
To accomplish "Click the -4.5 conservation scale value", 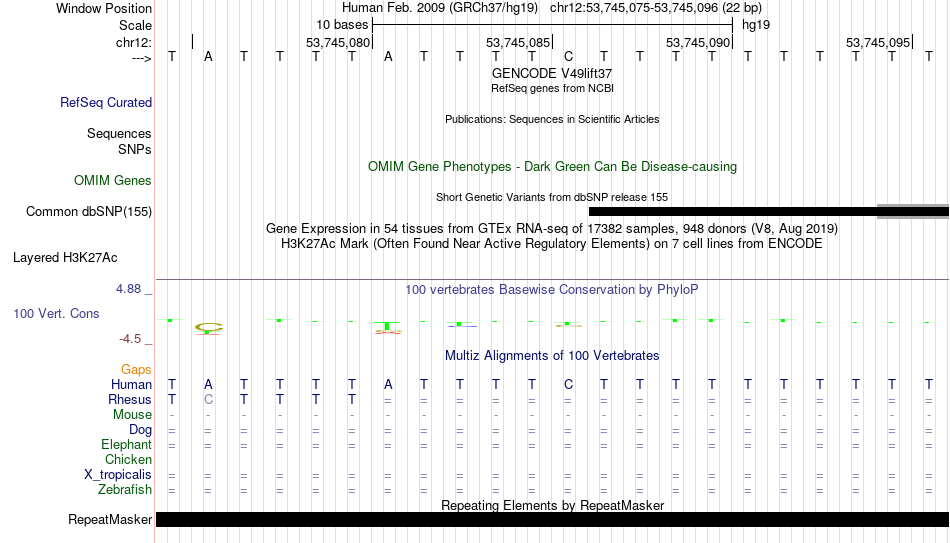I will coord(130,339).
